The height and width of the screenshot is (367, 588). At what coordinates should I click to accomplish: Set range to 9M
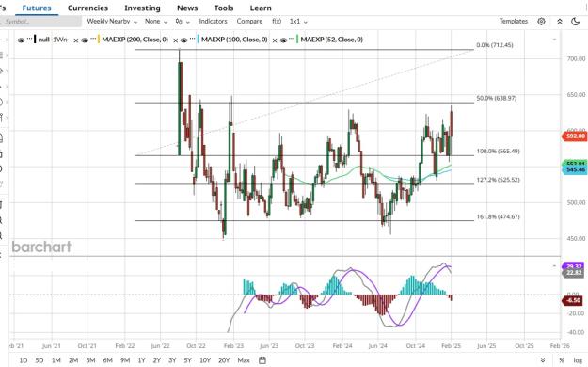coord(125,360)
